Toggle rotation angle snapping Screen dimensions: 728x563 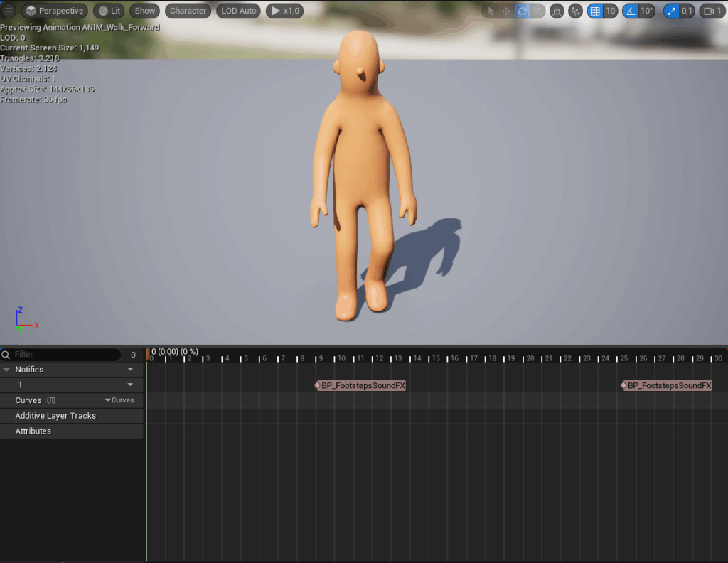tap(630, 11)
